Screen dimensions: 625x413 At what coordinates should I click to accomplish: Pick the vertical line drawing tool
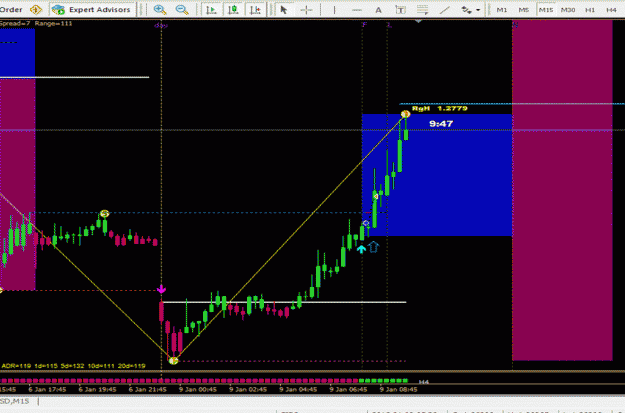tap(334, 10)
